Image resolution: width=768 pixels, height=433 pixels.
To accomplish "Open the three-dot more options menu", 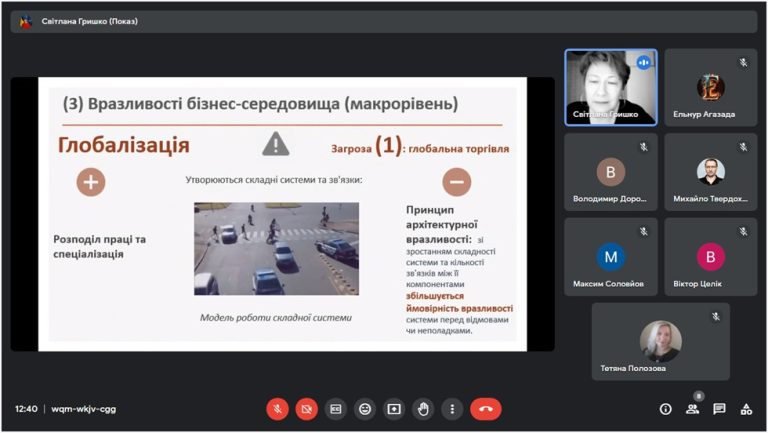I will click(452, 409).
